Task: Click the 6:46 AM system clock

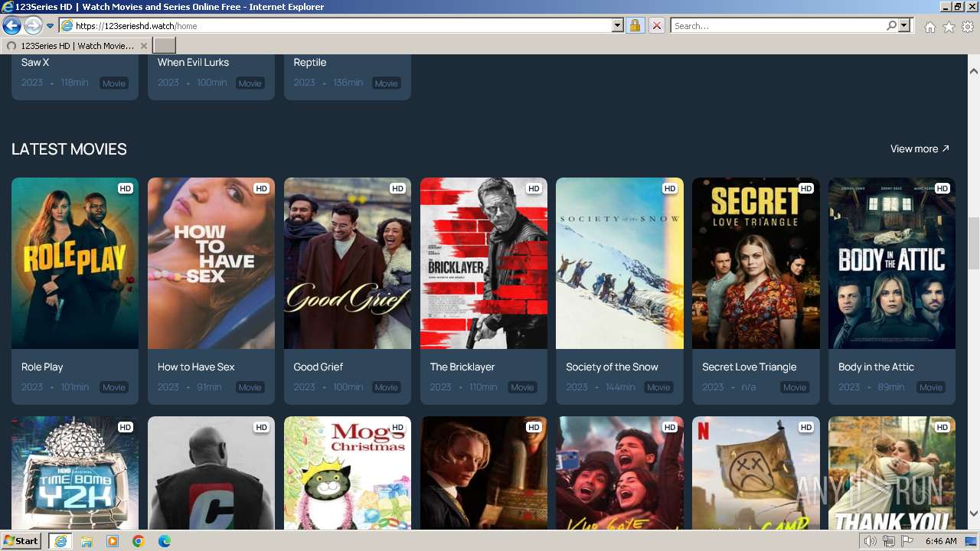Action: (941, 541)
